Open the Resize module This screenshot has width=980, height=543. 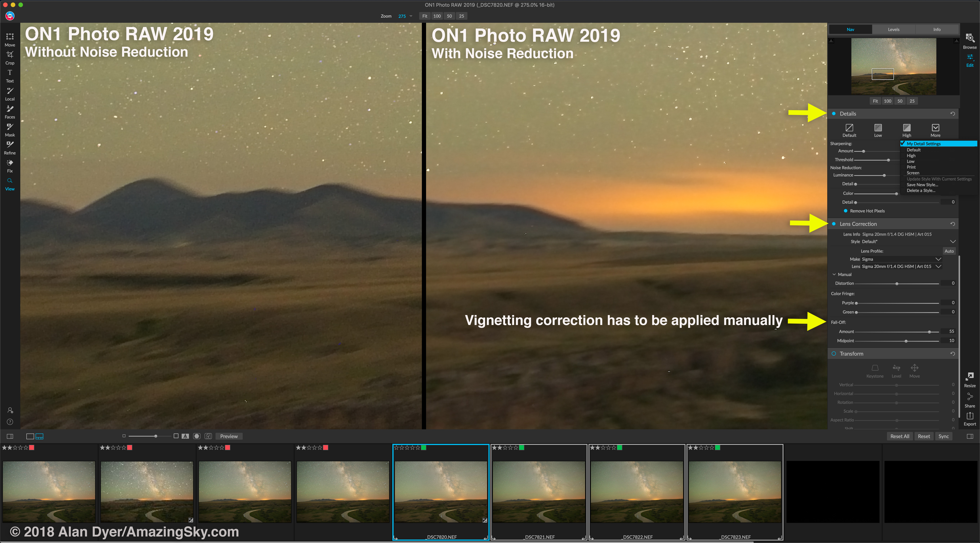[x=969, y=377]
